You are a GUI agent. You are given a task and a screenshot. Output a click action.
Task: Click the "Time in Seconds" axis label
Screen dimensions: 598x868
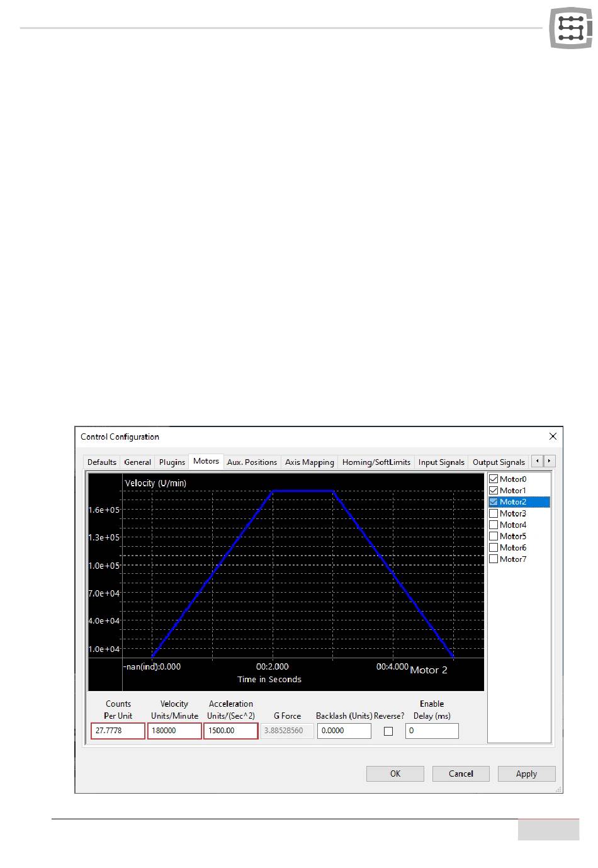[269, 679]
